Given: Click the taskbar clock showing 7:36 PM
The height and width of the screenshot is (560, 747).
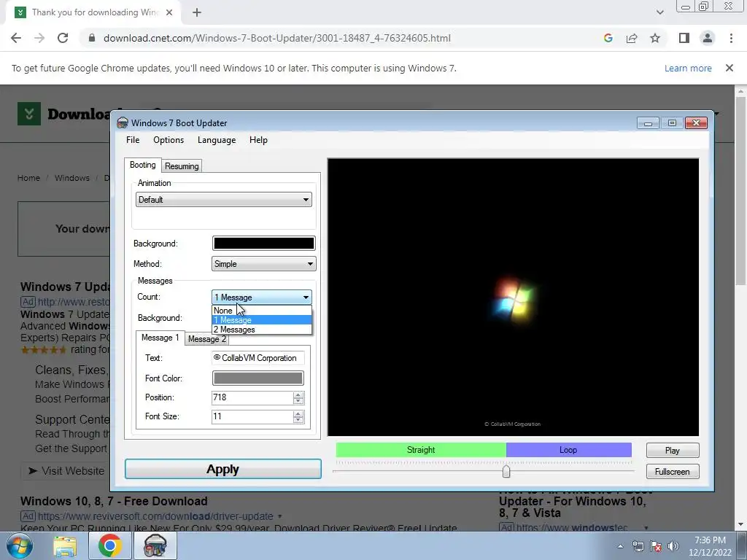Looking at the screenshot, I should click(x=710, y=546).
